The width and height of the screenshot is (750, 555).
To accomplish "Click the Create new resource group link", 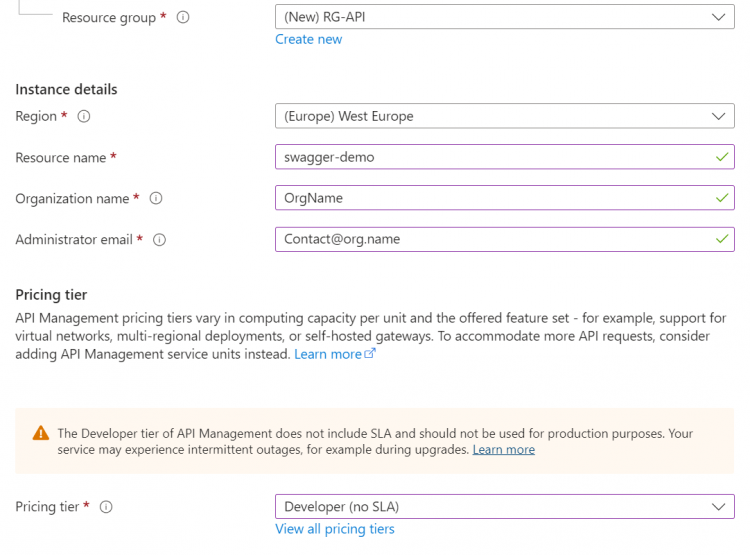I will (309, 39).
